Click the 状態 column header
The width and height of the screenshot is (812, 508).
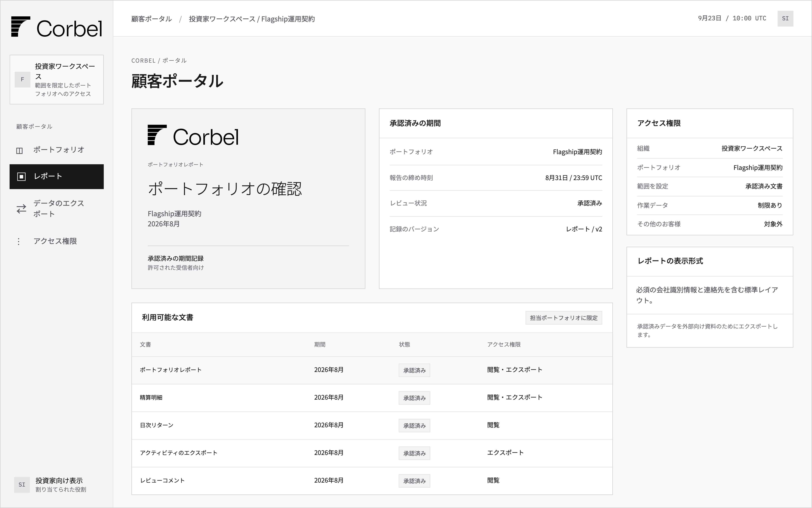[x=404, y=344]
